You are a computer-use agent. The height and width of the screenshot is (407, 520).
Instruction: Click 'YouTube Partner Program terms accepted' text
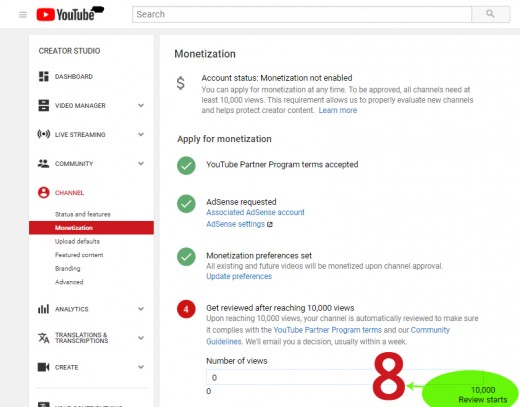tap(282, 165)
